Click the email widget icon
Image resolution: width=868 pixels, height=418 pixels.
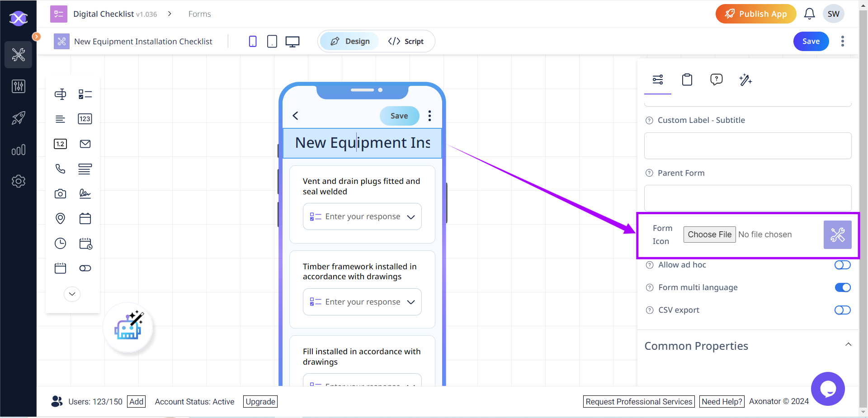85,144
